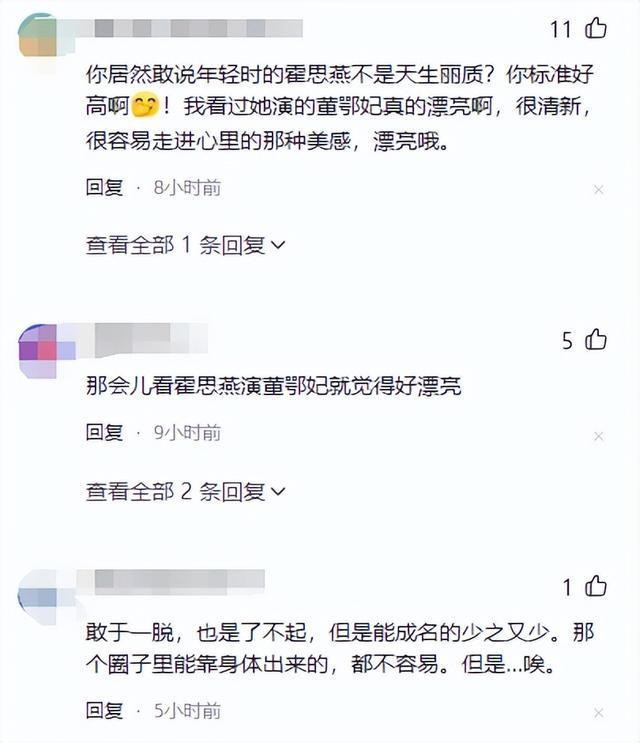Like the comment with 5 likes
Image resolution: width=640 pixels, height=743 pixels.
pyautogui.click(x=595, y=339)
